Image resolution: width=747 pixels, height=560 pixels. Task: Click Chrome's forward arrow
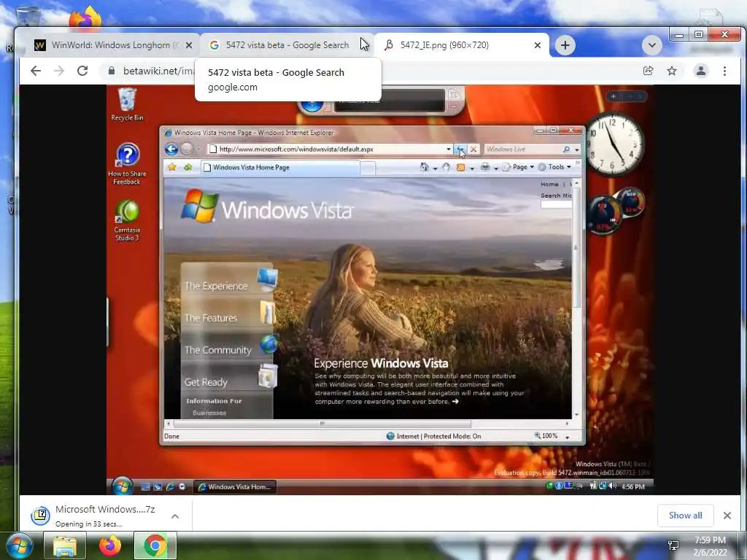pos(59,71)
